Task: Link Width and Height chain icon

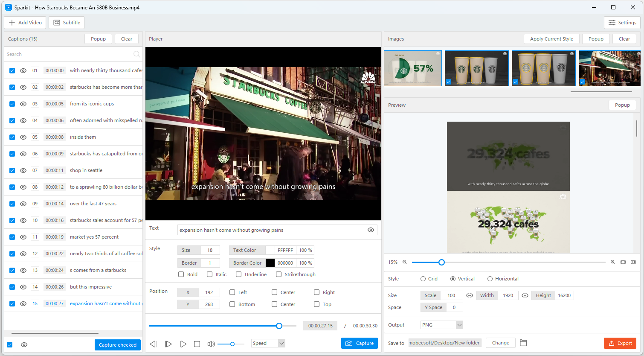Action: point(525,295)
